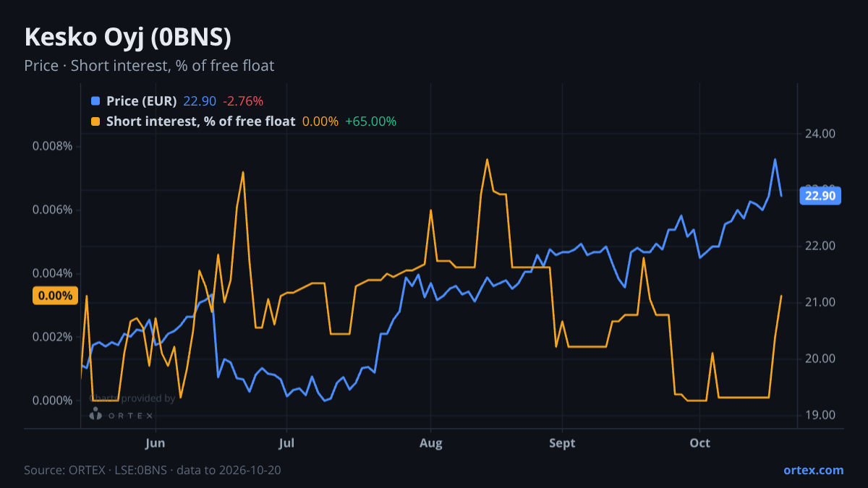
Task: Click the Sept x-axis label
Action: click(x=562, y=443)
